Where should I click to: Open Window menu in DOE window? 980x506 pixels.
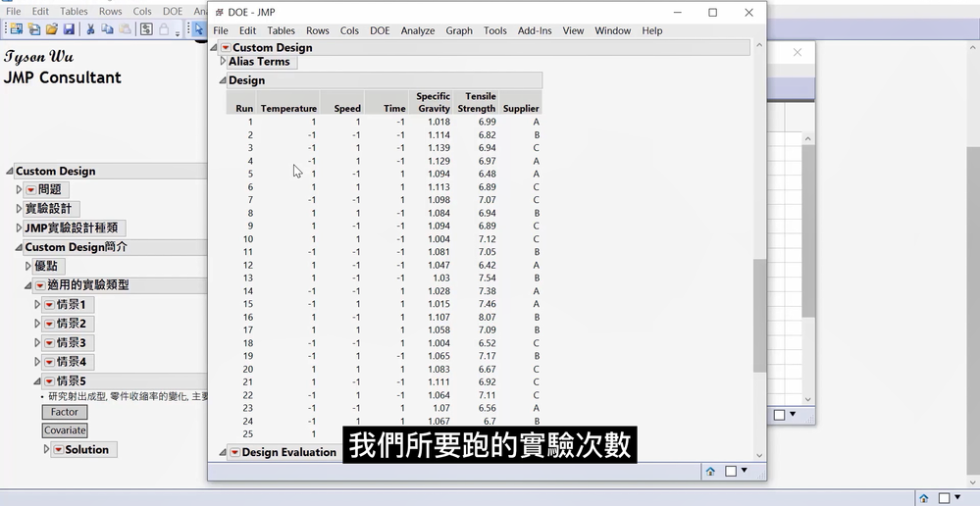pyautogui.click(x=612, y=30)
